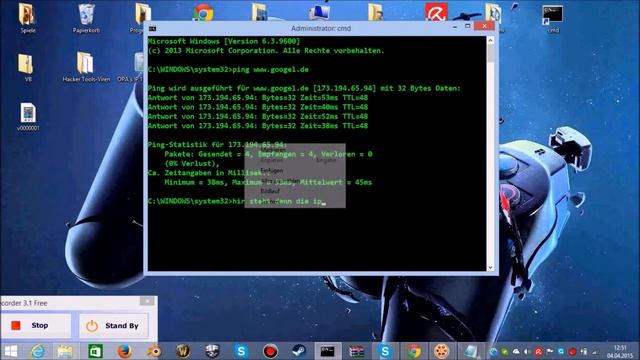This screenshot has width=640, height=360.
Task: Click the cmd scrollbar up arrow
Action: pyautogui.click(x=491, y=40)
